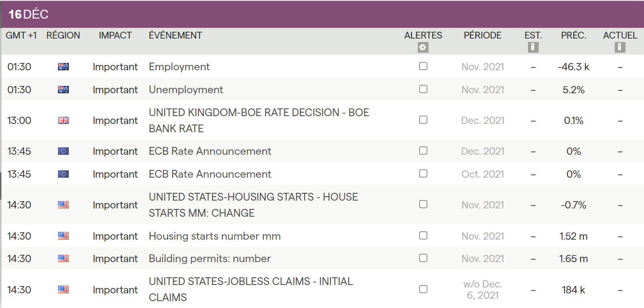Click UK flag on BOE rate row
Viewport: 644px width, 308px height.
click(x=63, y=121)
